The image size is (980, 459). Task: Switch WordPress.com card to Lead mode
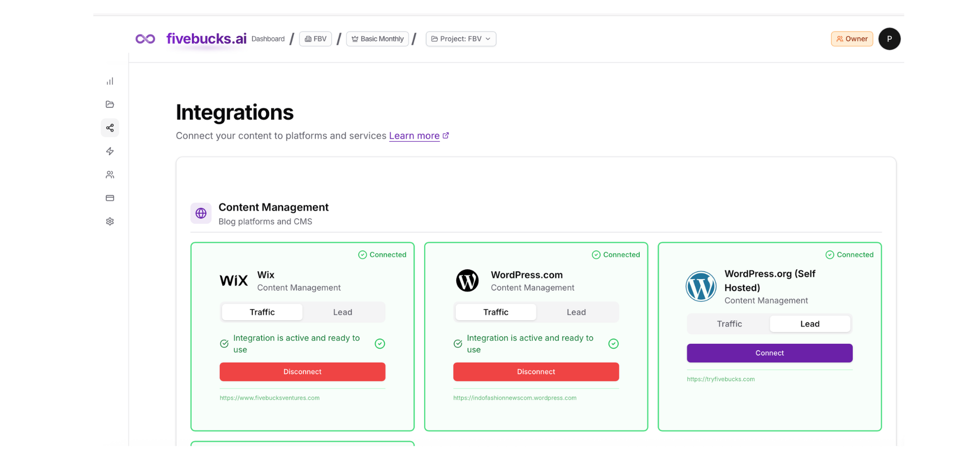(576, 312)
